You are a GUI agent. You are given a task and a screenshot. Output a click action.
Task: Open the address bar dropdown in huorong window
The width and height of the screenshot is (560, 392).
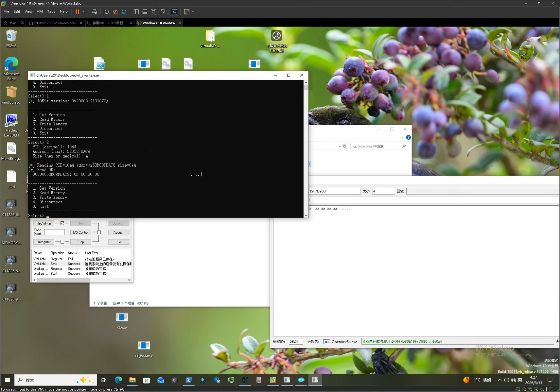pos(339,146)
